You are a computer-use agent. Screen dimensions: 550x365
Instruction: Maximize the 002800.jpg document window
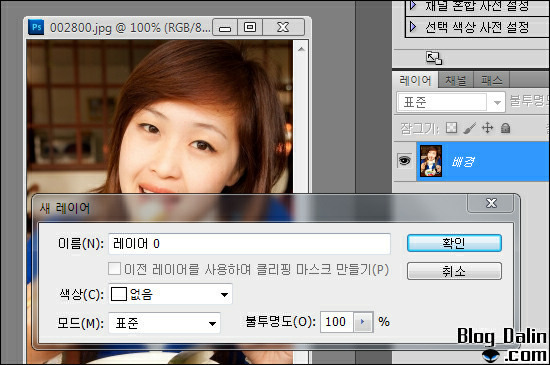250,27
